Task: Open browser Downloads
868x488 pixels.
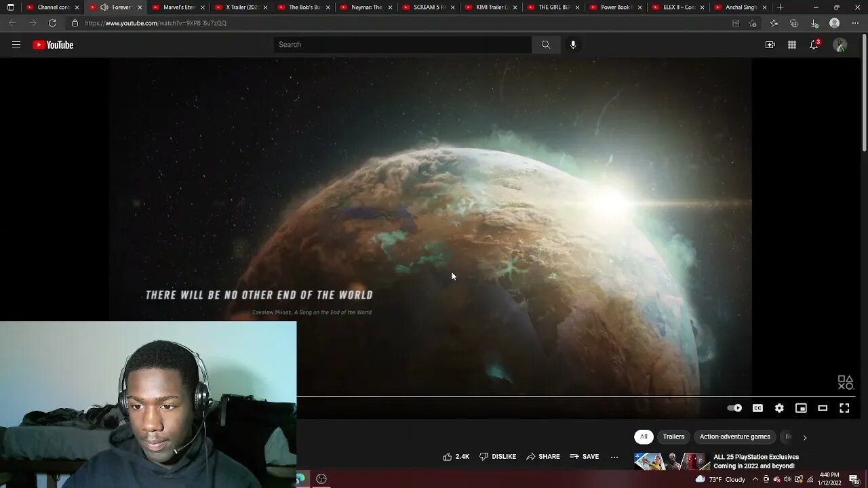Action: (x=814, y=23)
